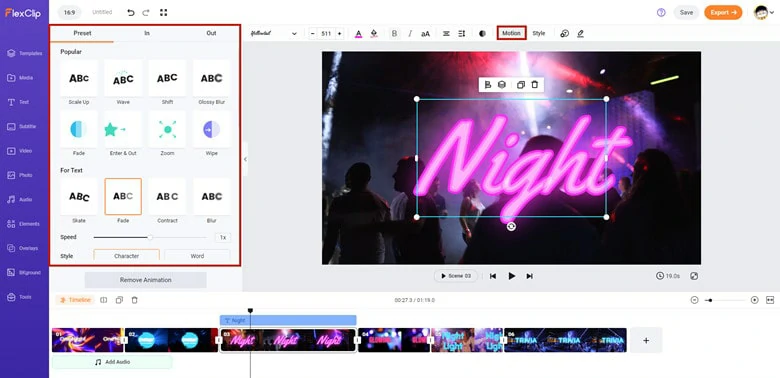Click the Remove Animation button
Image resolution: width=780 pixels, height=378 pixels.
click(x=145, y=280)
